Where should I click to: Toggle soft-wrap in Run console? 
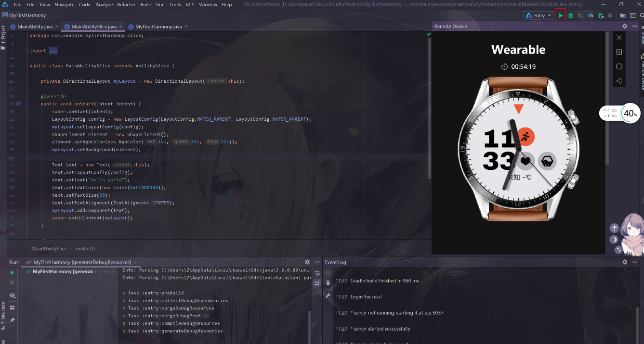pos(317,273)
